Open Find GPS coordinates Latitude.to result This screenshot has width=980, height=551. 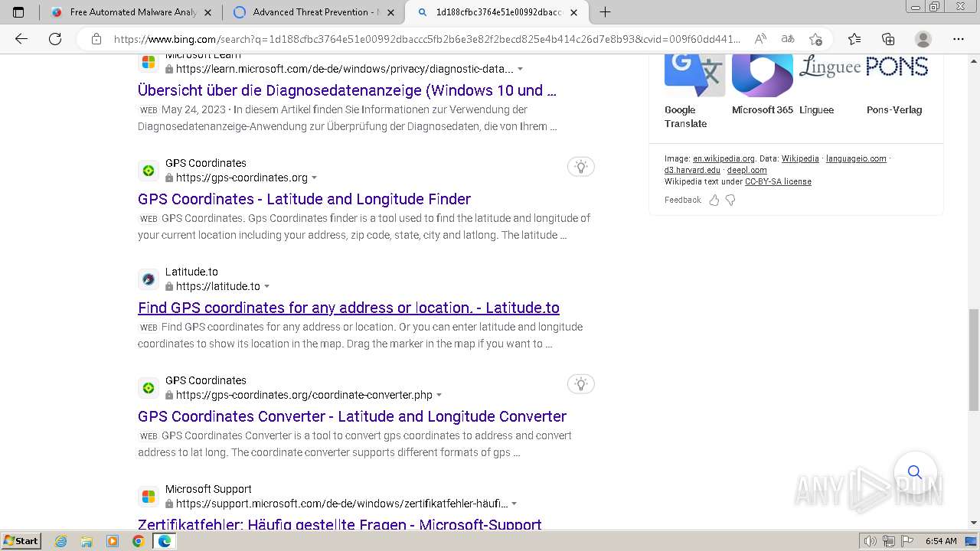pyautogui.click(x=348, y=308)
